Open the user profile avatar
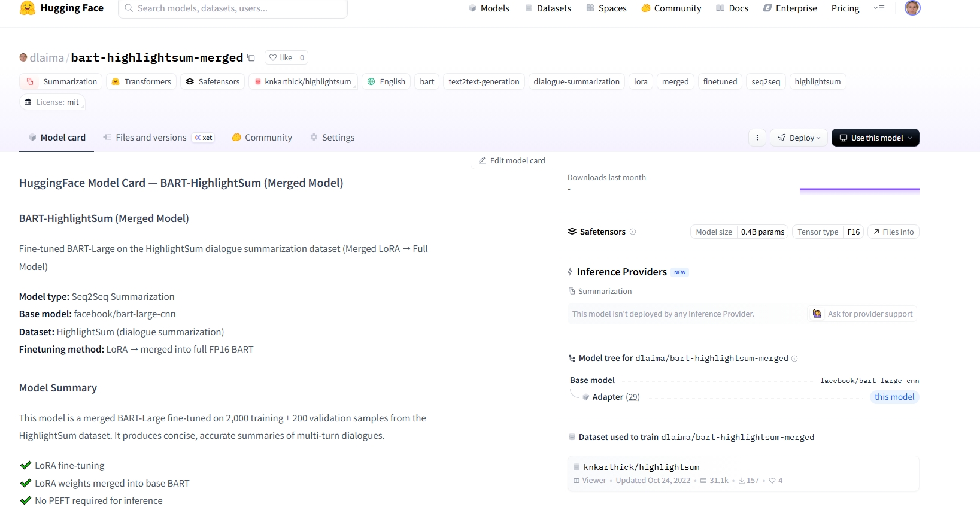Image resolution: width=980 pixels, height=507 pixels. click(912, 8)
